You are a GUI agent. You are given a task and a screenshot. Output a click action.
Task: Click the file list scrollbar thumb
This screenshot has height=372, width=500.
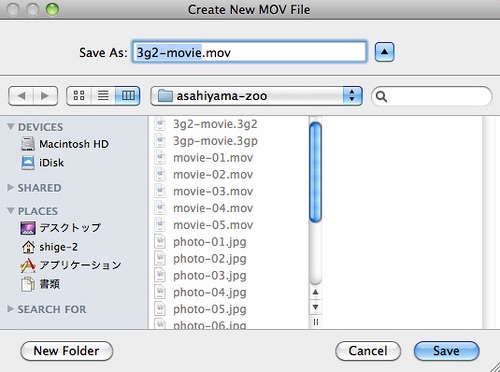(315, 172)
